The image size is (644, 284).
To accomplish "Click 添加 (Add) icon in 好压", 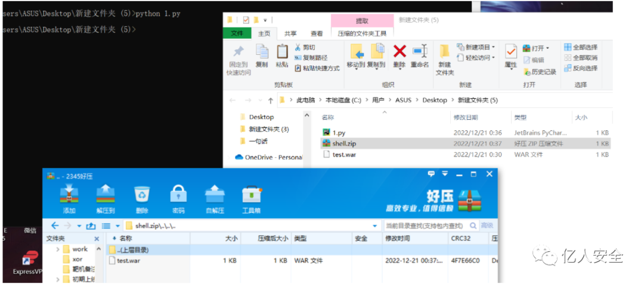I will (x=69, y=200).
